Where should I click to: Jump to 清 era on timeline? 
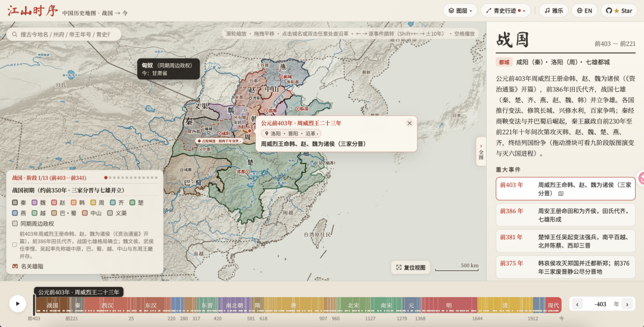click(505, 306)
